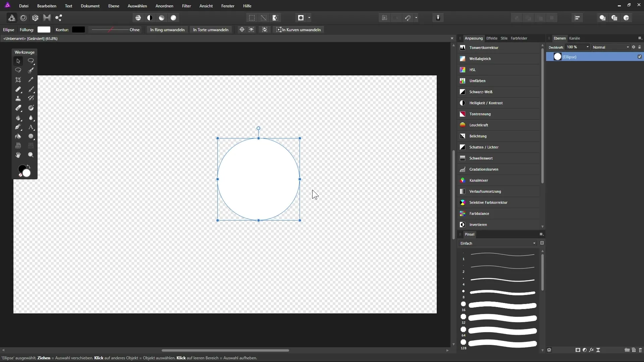Toggle Quick Mask mode

coord(301,18)
